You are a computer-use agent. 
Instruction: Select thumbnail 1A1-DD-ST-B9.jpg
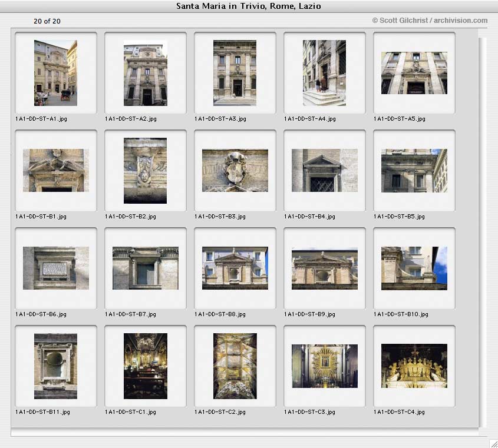pyautogui.click(x=325, y=268)
